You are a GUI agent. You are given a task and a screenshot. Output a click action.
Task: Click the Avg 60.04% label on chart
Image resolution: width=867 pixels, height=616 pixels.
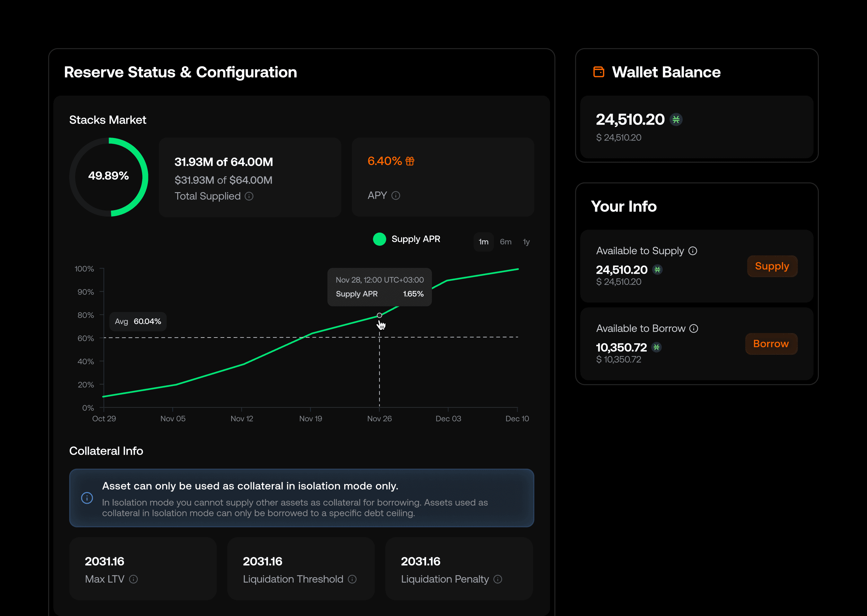[138, 321]
